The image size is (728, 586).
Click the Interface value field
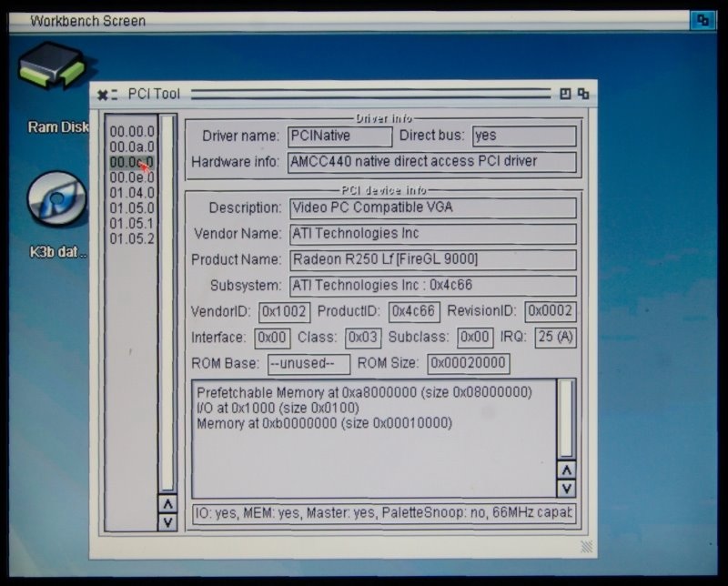(x=272, y=338)
